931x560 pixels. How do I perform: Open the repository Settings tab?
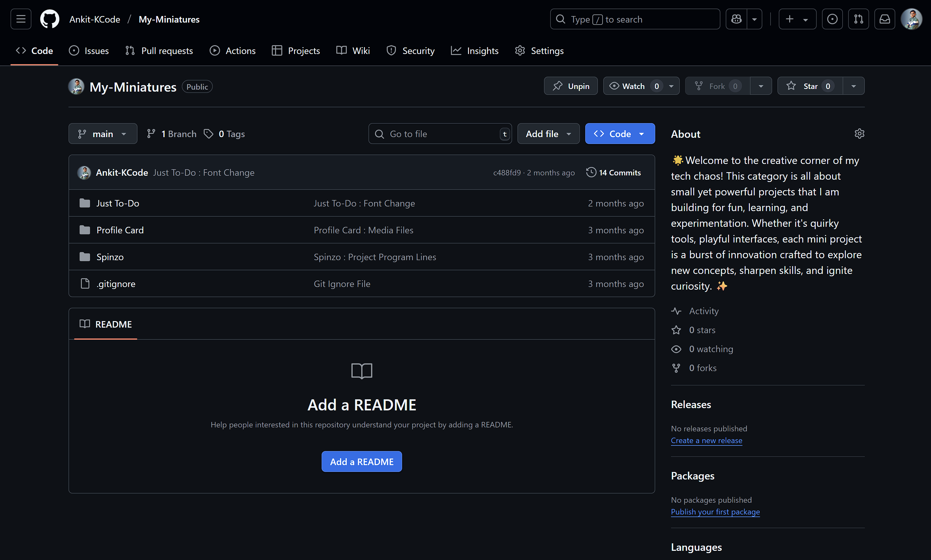(x=539, y=50)
